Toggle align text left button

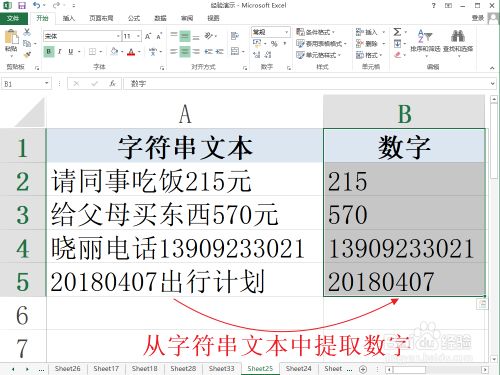[x=174, y=51]
